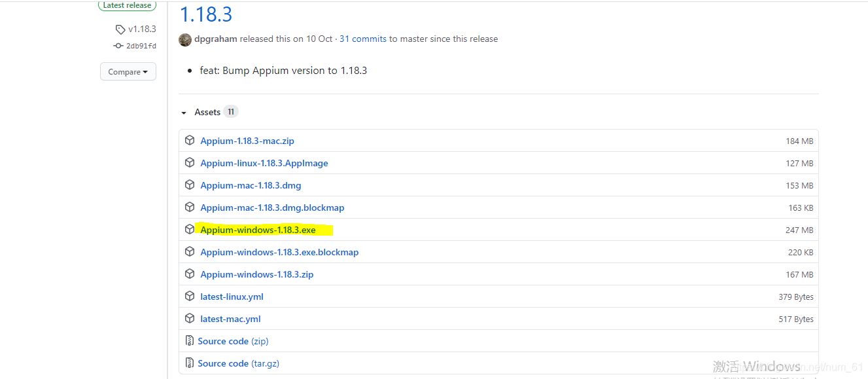
Task: Click the Latest release badge
Action: 127,5
